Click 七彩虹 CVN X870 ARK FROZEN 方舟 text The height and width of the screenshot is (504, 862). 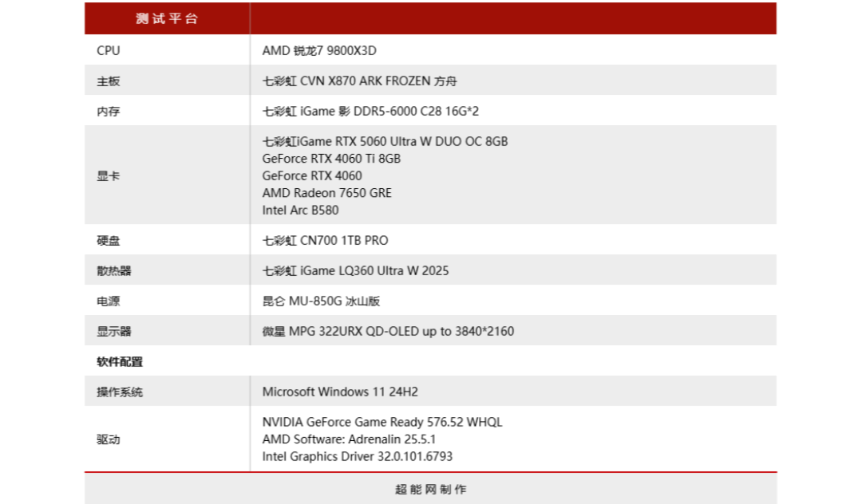[x=359, y=81]
